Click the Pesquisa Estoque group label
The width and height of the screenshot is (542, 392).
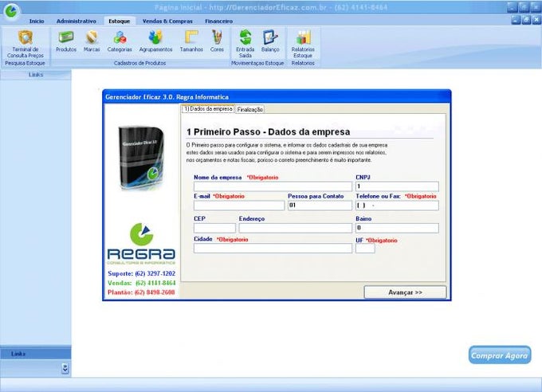25,63
